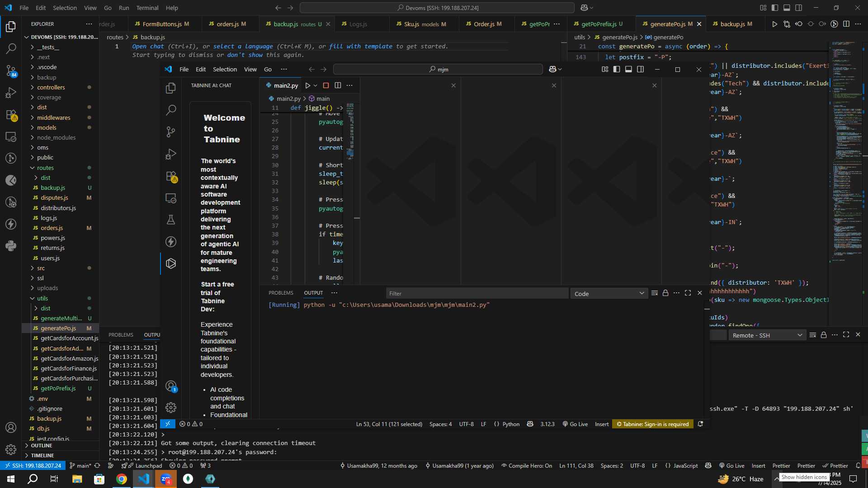Open the Code output channel dropdown
The height and width of the screenshot is (488, 868).
coord(609,294)
